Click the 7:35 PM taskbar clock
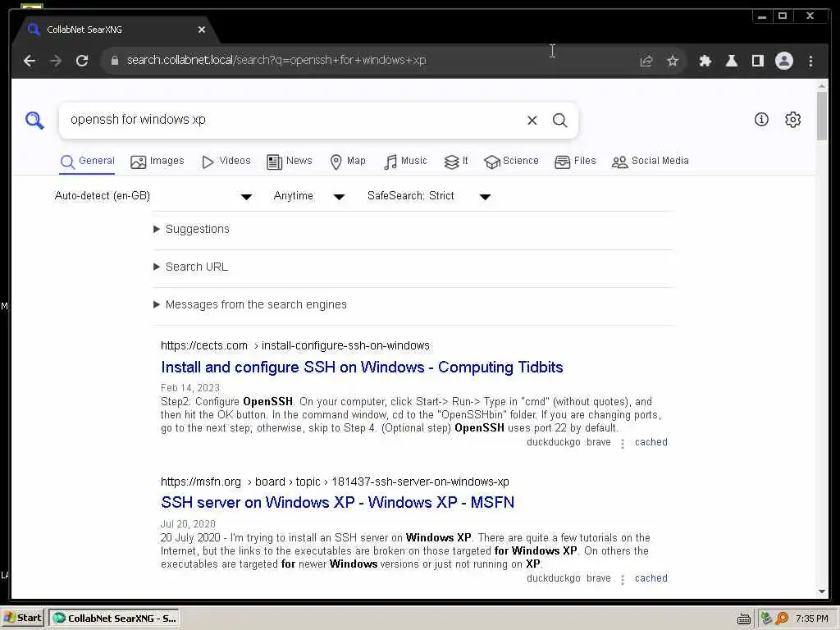Viewport: 840px width, 630px height. click(x=811, y=619)
